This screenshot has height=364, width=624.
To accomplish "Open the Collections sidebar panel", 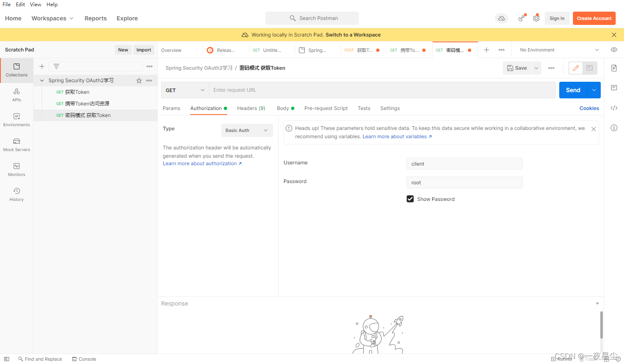I will [x=17, y=70].
